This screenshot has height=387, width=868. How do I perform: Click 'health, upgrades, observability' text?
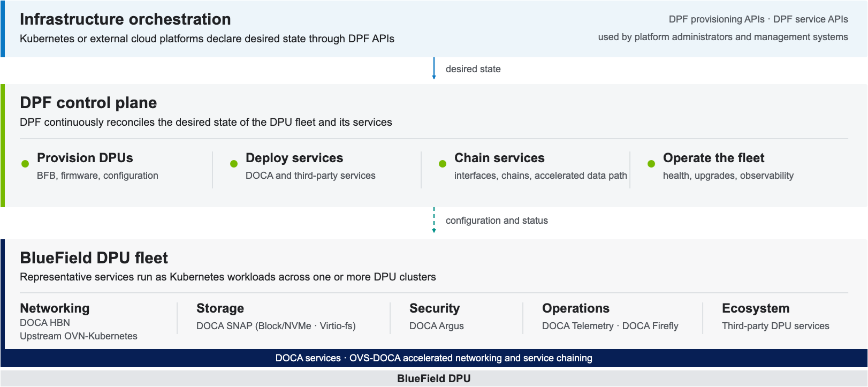tap(728, 176)
